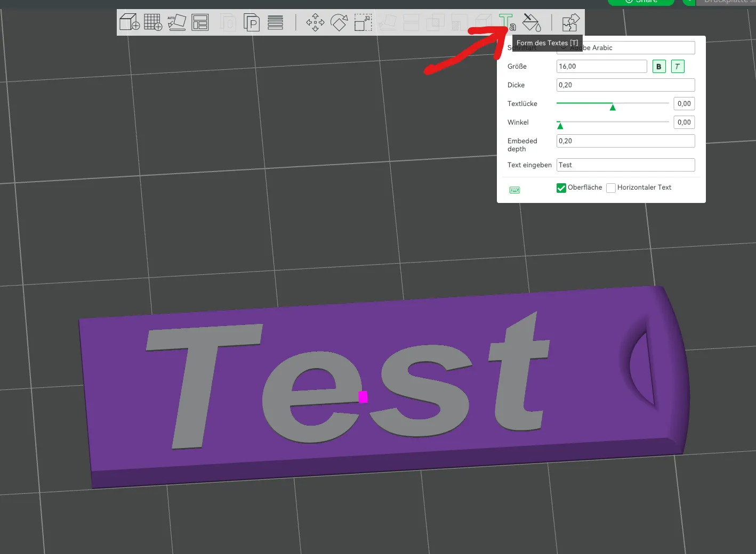This screenshot has height=554, width=756.
Task: Click the 'Text eingeben' label
Action: coord(529,165)
